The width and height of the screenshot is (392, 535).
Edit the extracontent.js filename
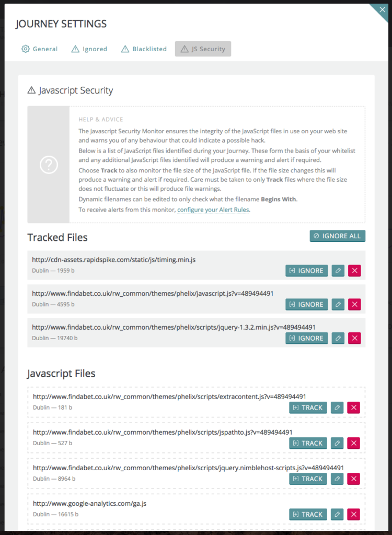coord(338,408)
